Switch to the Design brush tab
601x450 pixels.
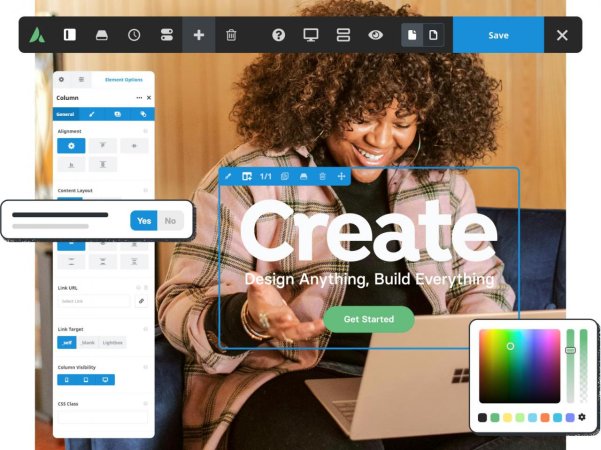[92, 114]
